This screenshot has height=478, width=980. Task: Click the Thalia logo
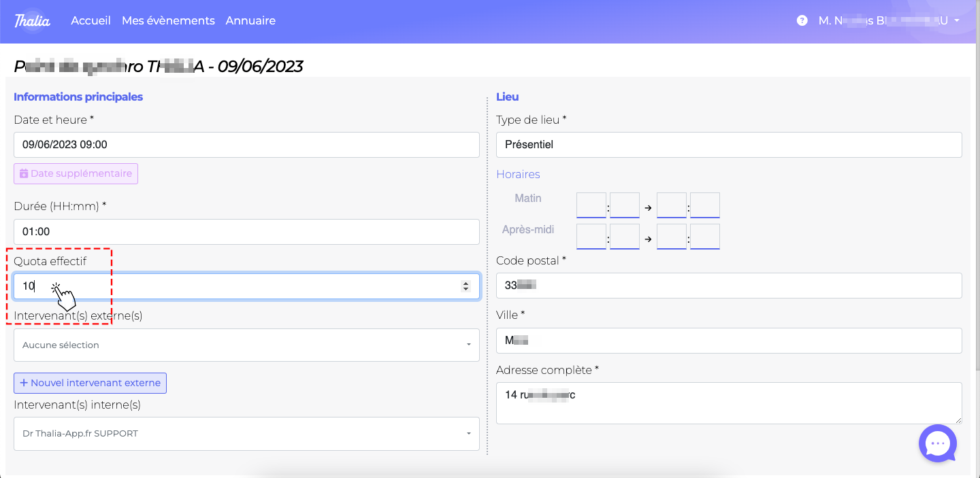[x=32, y=20]
